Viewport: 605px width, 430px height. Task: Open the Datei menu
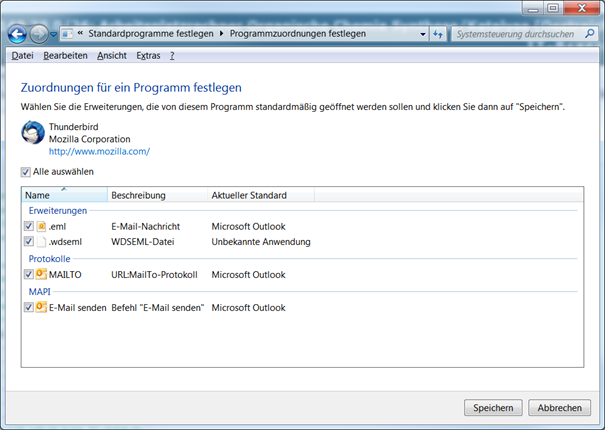pyautogui.click(x=22, y=55)
